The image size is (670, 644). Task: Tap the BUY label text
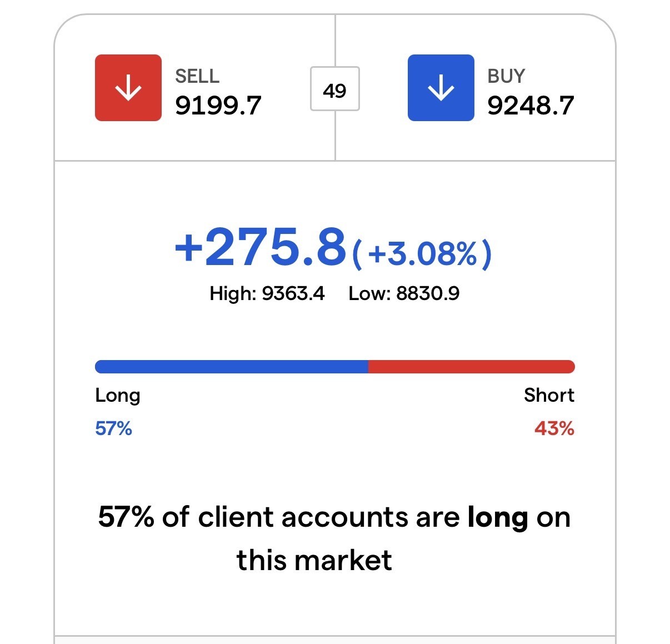pos(506,76)
